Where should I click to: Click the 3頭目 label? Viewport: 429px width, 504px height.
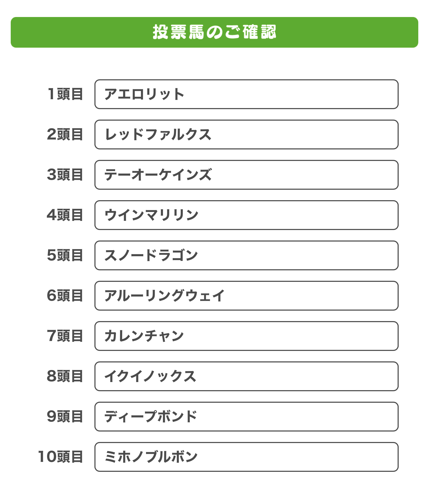point(65,175)
